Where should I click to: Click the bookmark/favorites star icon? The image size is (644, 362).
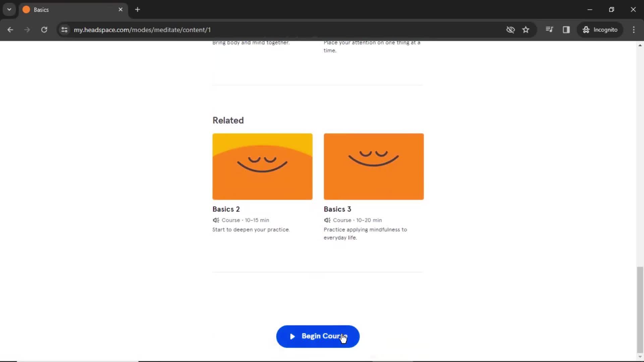point(526,29)
